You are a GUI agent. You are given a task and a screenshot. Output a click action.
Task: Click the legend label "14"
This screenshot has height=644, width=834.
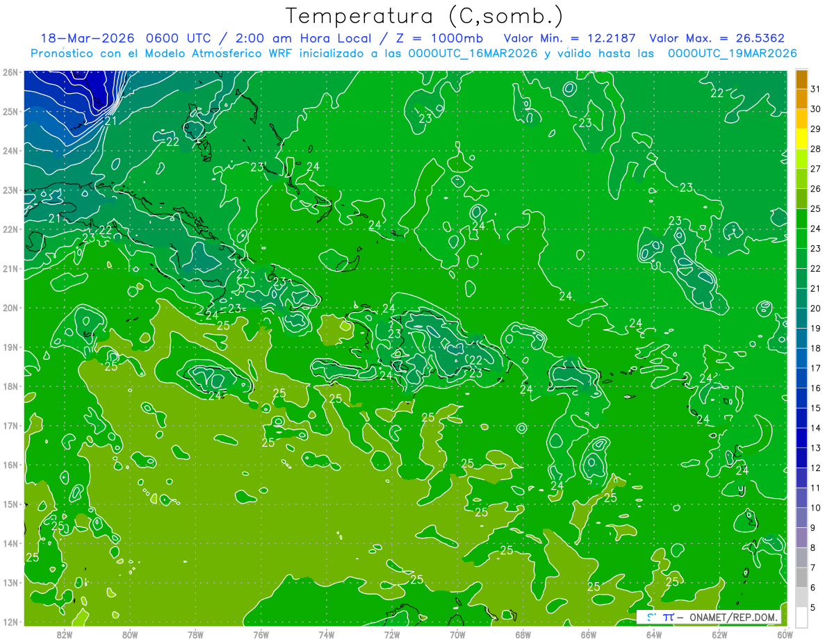(816, 428)
